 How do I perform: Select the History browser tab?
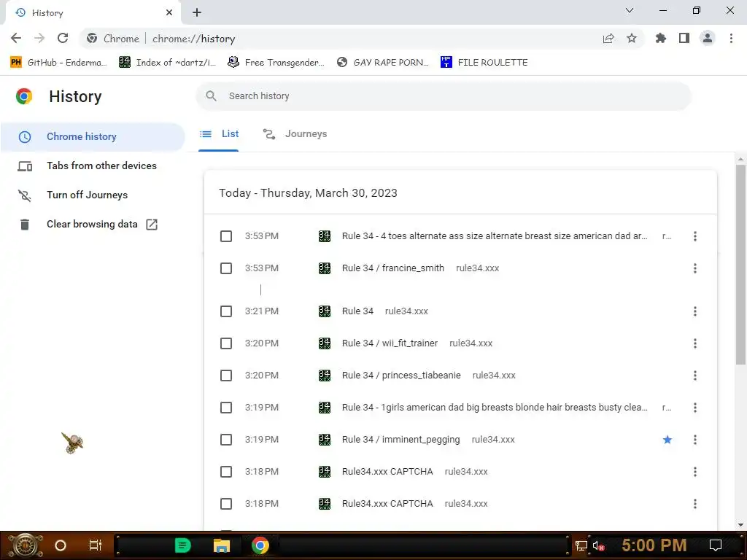[93, 13]
